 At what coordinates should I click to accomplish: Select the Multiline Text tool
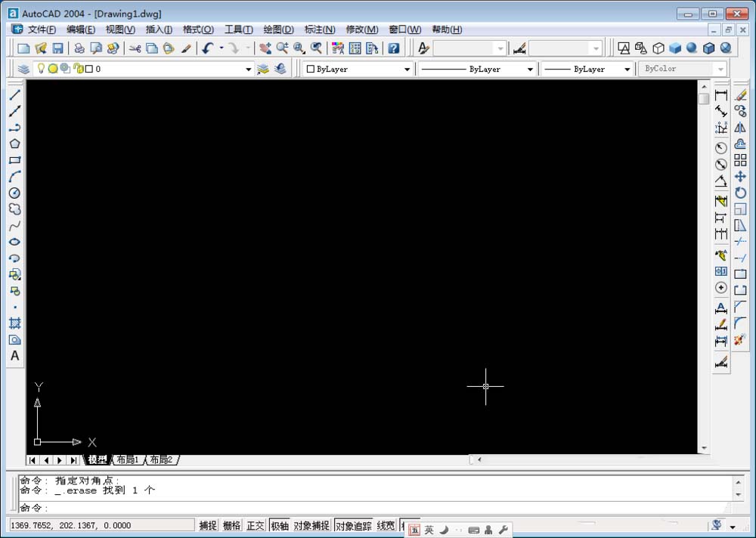tap(15, 356)
